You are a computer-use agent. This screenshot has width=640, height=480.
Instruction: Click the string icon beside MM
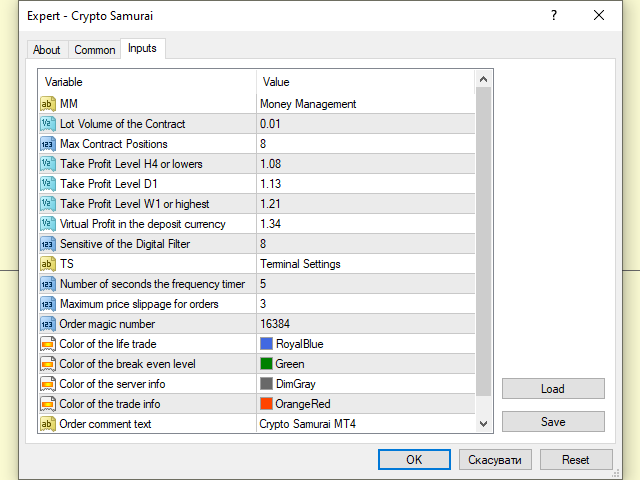click(48, 104)
